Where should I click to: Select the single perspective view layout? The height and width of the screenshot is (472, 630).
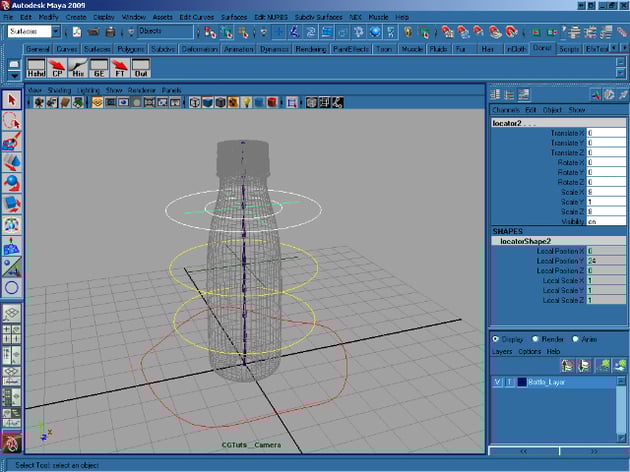click(x=12, y=312)
